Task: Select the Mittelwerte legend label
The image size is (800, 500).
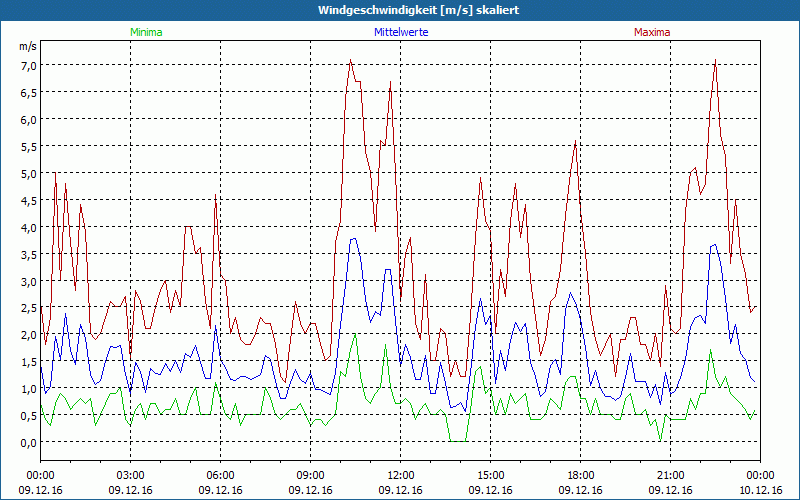Action: 400,32
